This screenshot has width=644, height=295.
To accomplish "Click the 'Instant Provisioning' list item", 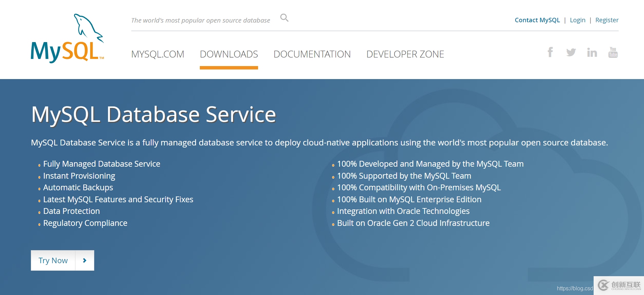I will tap(79, 176).
